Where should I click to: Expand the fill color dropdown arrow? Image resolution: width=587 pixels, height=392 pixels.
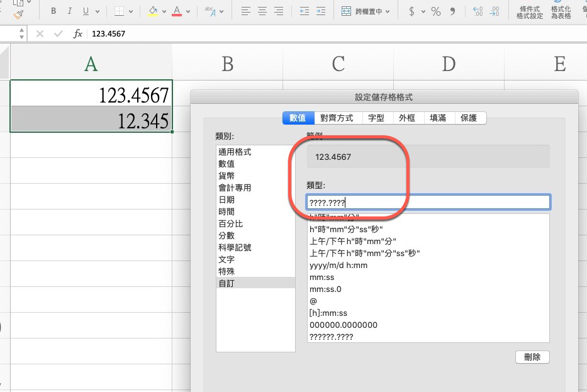[x=164, y=11]
